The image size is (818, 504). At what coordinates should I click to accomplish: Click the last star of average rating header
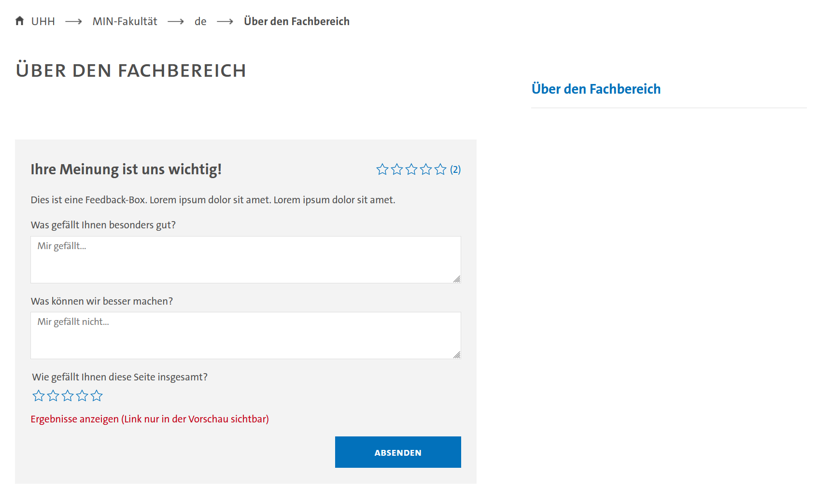click(x=440, y=169)
